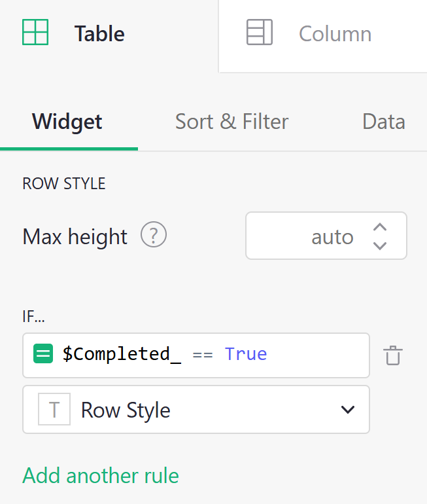Click the Column panel icon

tap(259, 32)
